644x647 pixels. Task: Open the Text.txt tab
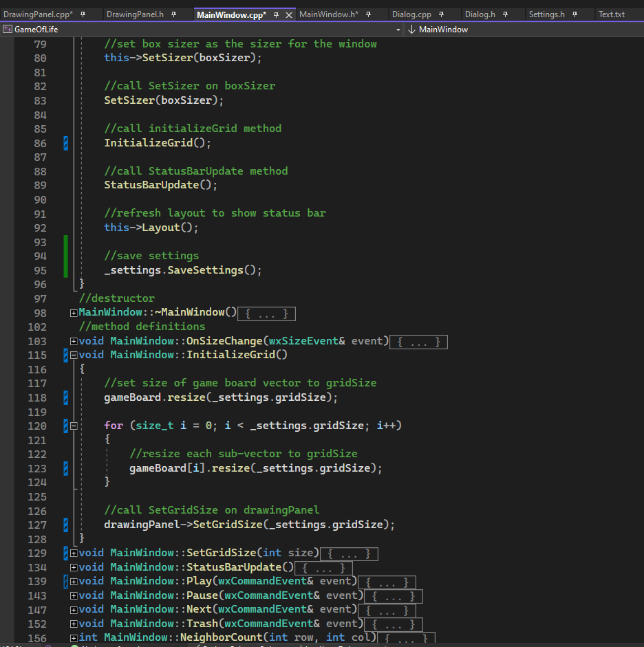point(611,14)
